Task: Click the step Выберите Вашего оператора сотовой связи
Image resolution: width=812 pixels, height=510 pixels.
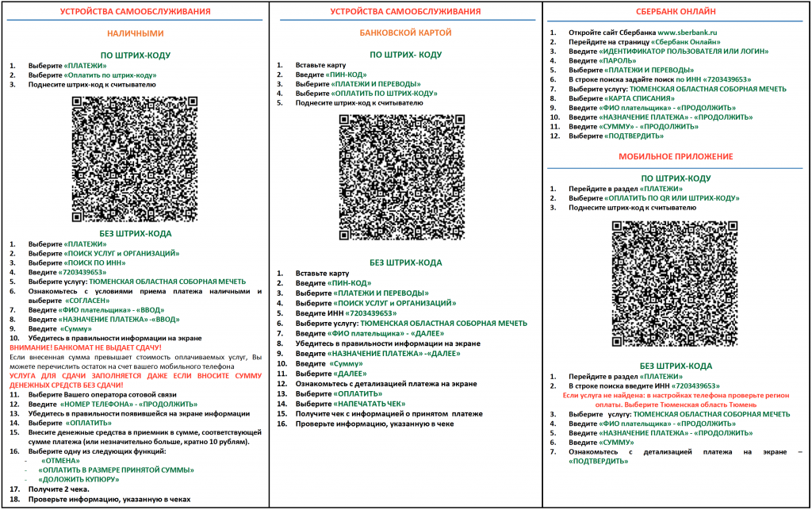Action: [102, 394]
